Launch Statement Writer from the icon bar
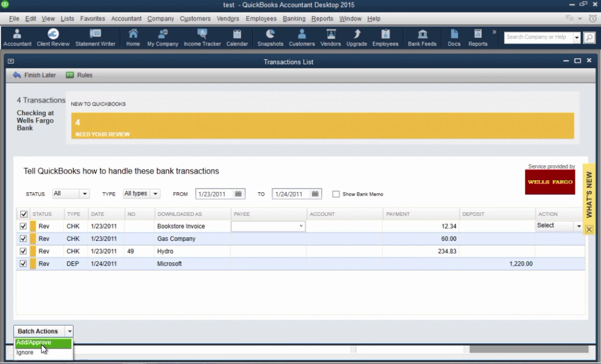This screenshot has height=364, width=601. [95, 38]
